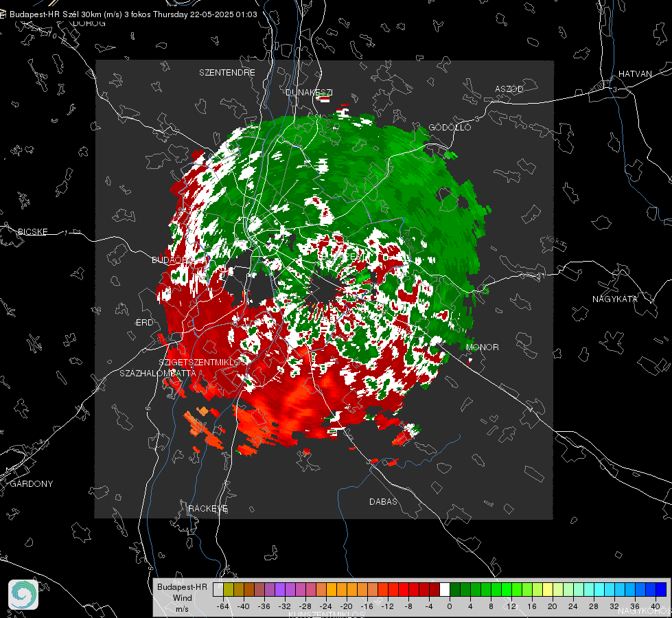The height and width of the screenshot is (618, 672).
Task: Pick the dark blue swatch above 40
Action: click(x=661, y=590)
